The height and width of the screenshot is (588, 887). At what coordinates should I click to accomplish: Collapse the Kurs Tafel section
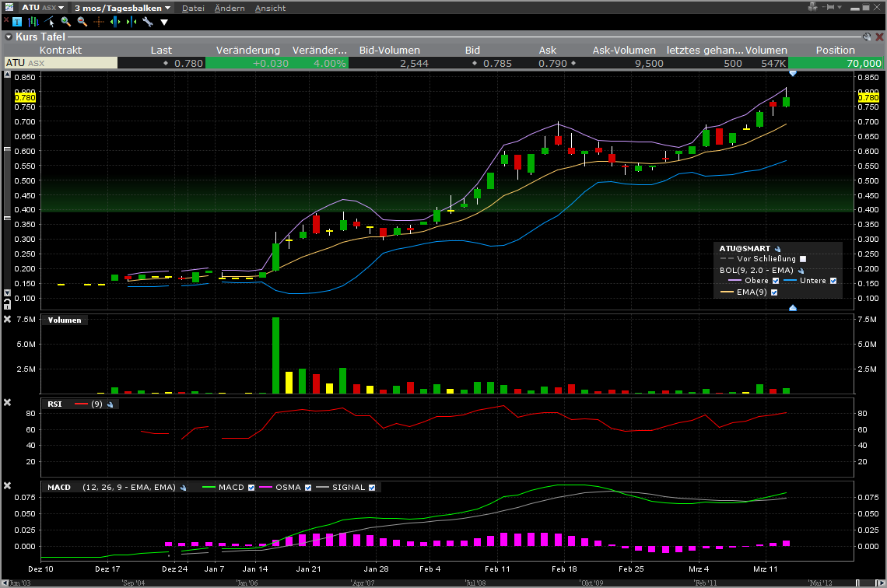pos(8,37)
